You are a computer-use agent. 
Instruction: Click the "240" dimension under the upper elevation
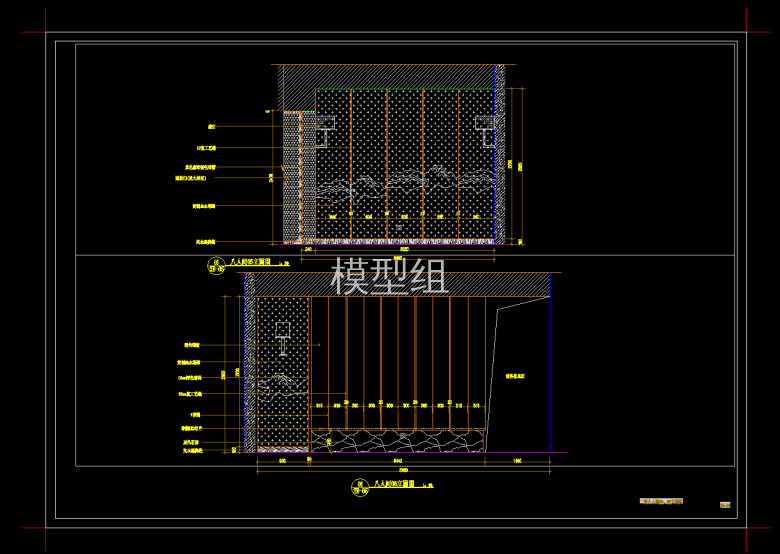tap(308, 249)
